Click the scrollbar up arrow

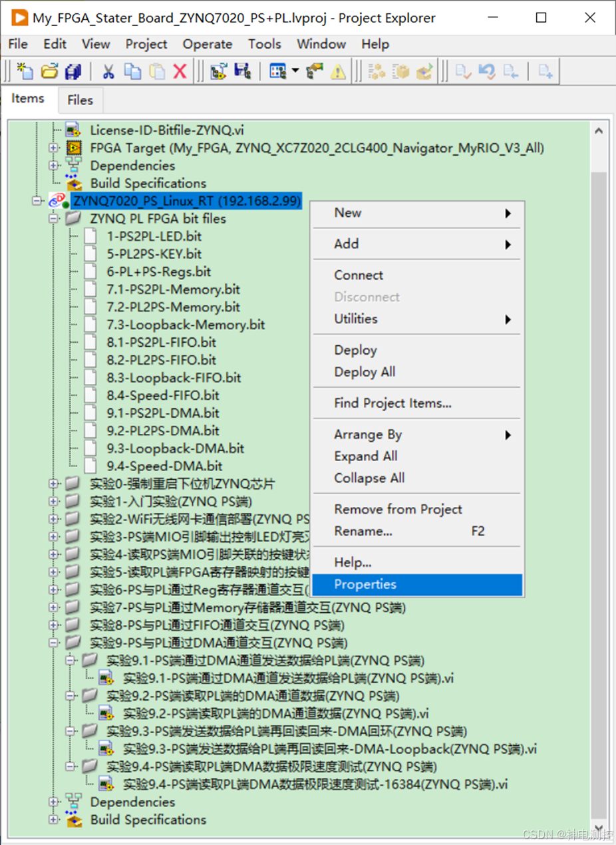599,131
